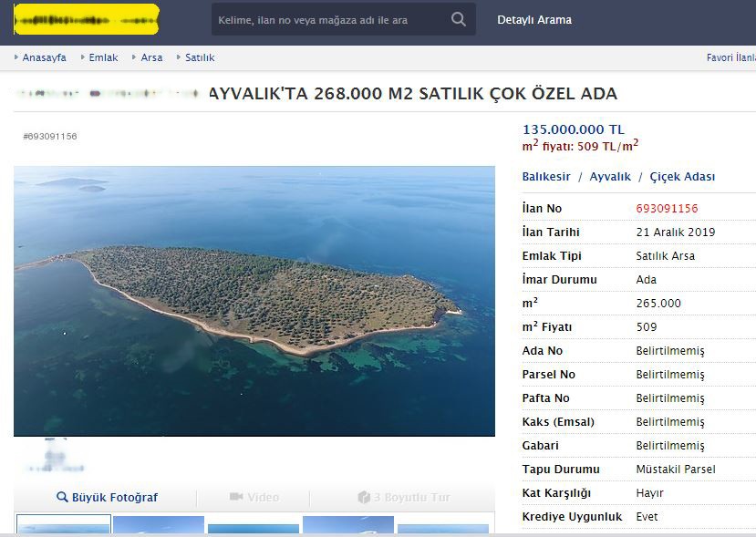Click the Favori İlanla link
Viewport: 756px width, 537px height.
[x=734, y=57]
